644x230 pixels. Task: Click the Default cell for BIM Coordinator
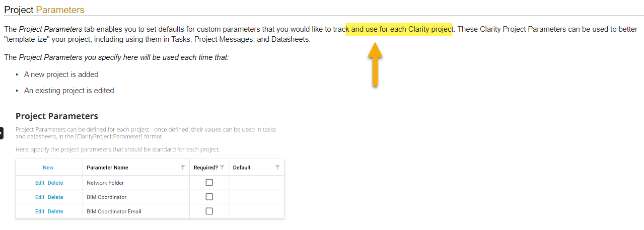256,197
